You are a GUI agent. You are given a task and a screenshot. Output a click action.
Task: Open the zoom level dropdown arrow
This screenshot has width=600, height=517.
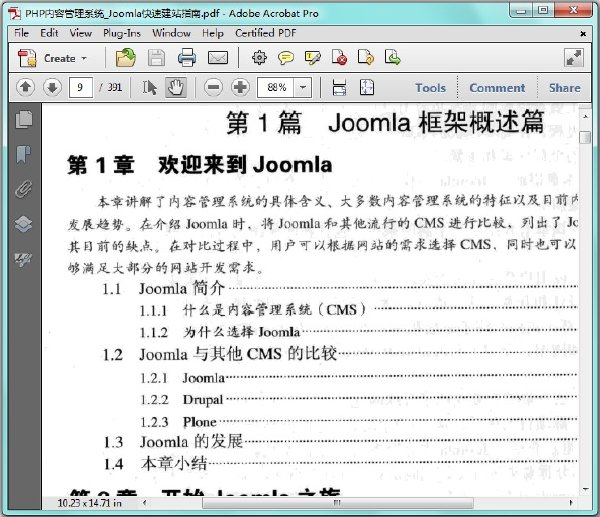[303, 87]
